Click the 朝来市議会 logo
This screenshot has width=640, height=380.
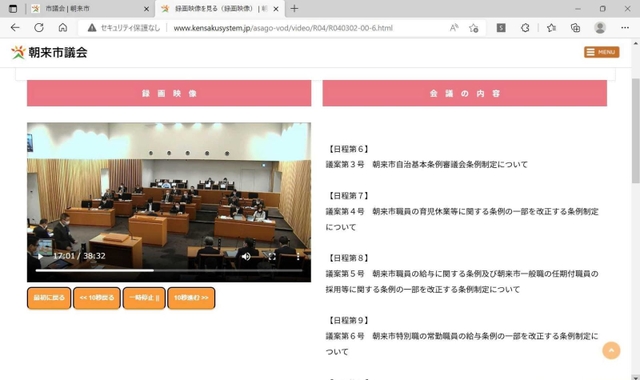pos(49,53)
